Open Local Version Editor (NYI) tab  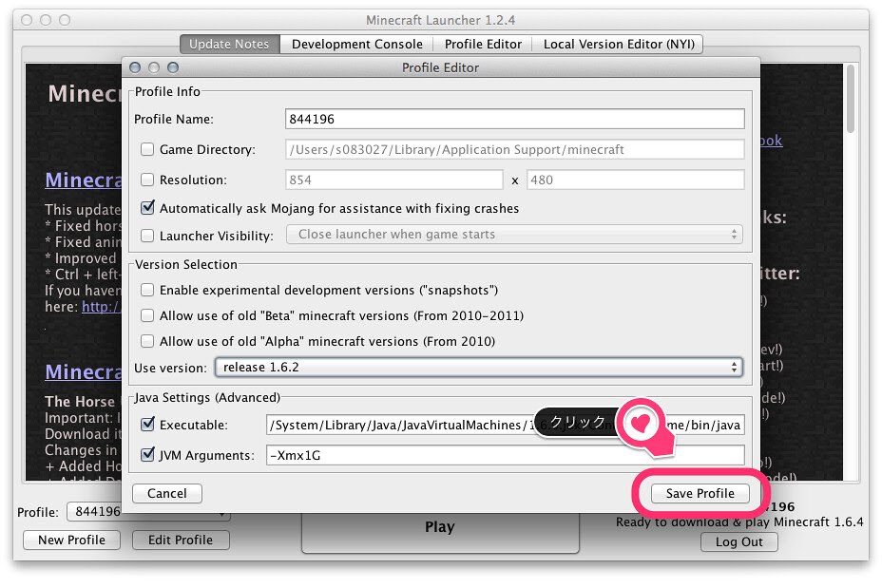[618, 45]
